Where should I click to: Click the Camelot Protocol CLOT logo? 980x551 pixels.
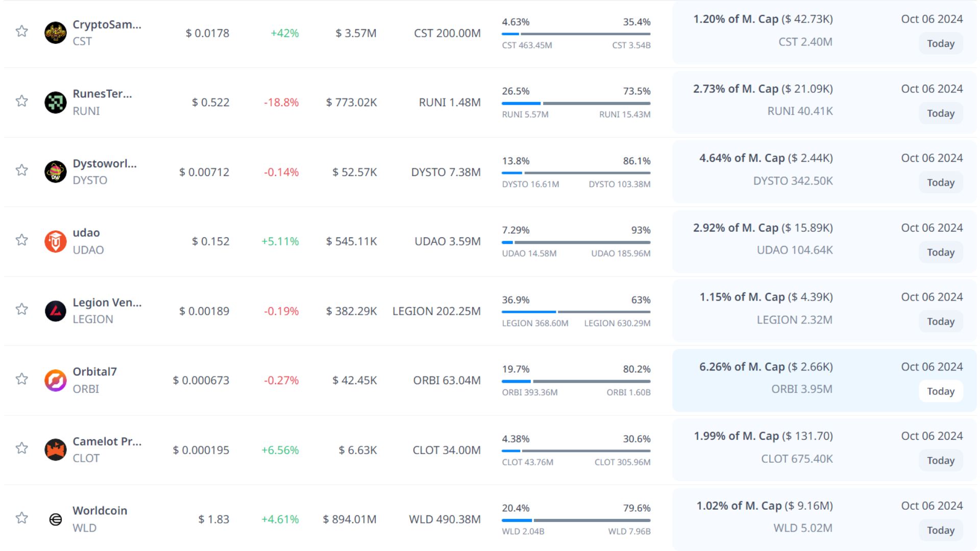click(55, 450)
